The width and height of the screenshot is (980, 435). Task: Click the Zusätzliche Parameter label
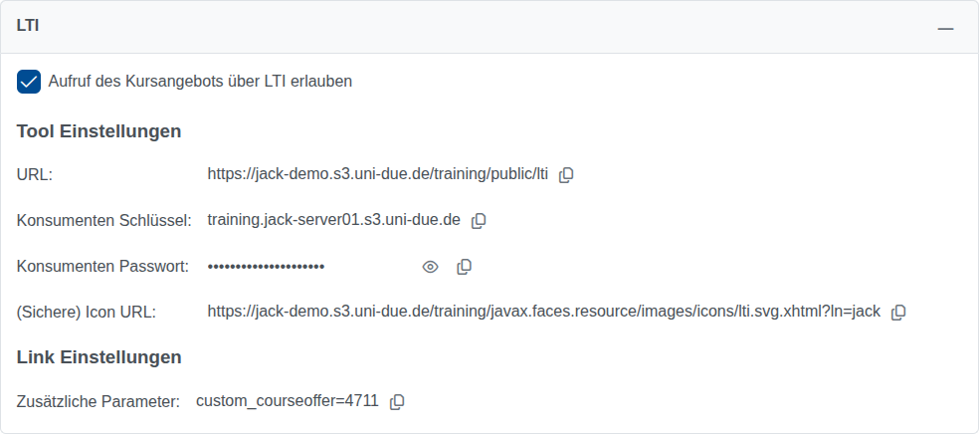(98, 402)
